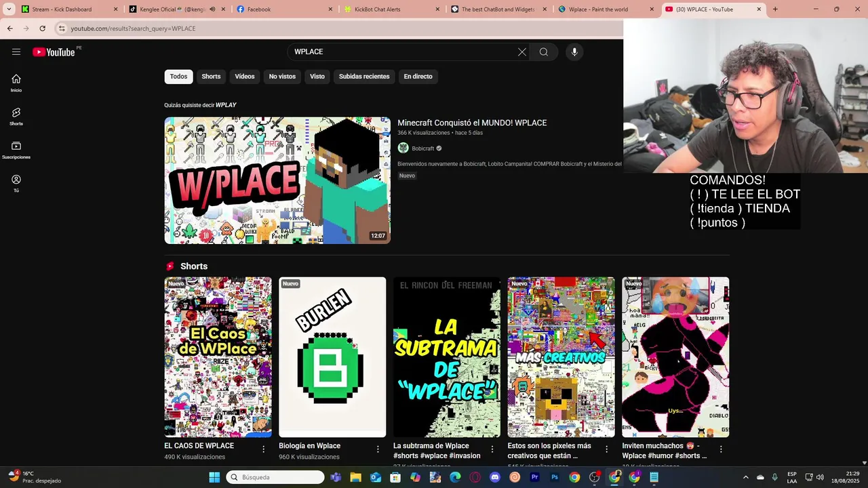Screen dimensions: 868x488
Task: Open the YouTube hamburger guide menu
Action: point(16,52)
